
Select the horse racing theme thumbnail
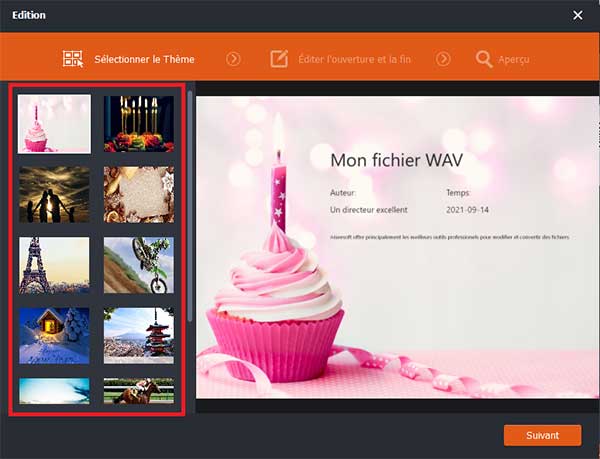pos(138,391)
